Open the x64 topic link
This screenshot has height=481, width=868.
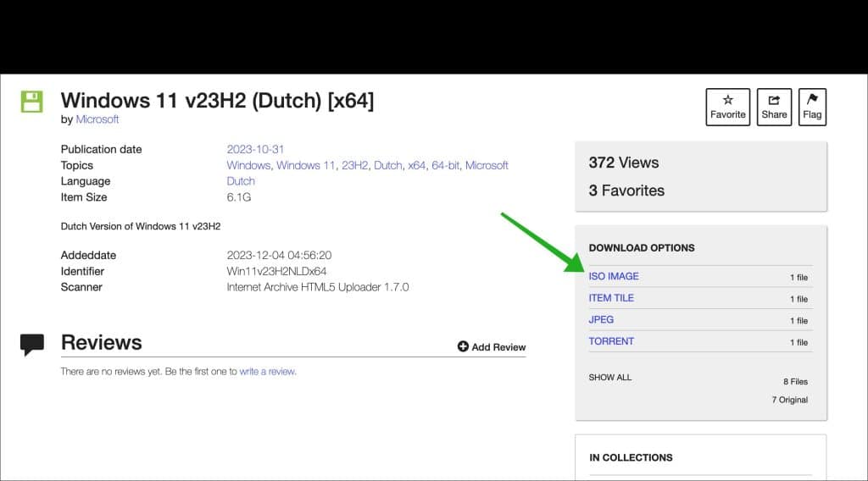click(417, 165)
